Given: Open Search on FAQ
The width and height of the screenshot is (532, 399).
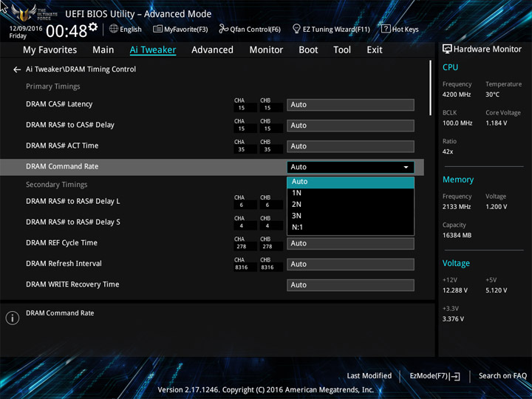Looking at the screenshot, I should pos(502,375).
